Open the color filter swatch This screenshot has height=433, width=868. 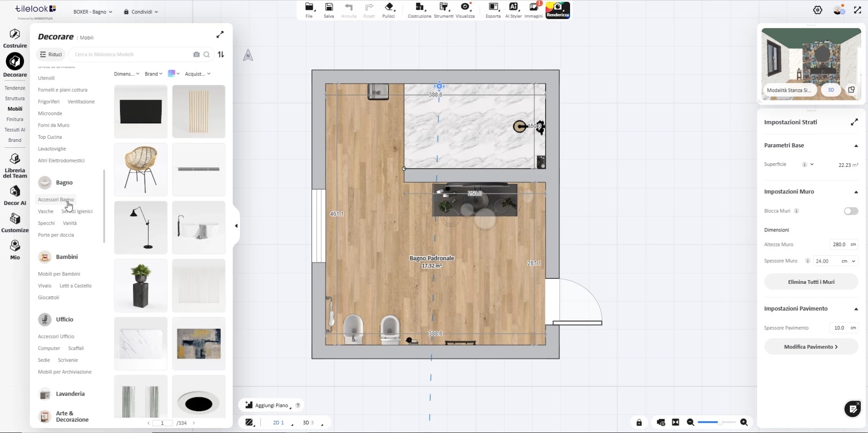point(174,74)
